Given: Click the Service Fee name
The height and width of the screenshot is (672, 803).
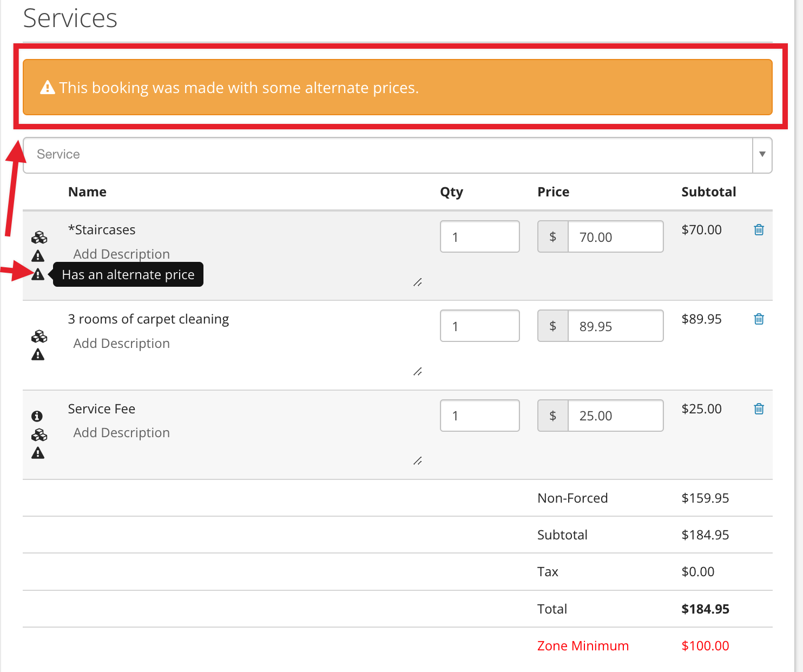Looking at the screenshot, I should [x=102, y=409].
